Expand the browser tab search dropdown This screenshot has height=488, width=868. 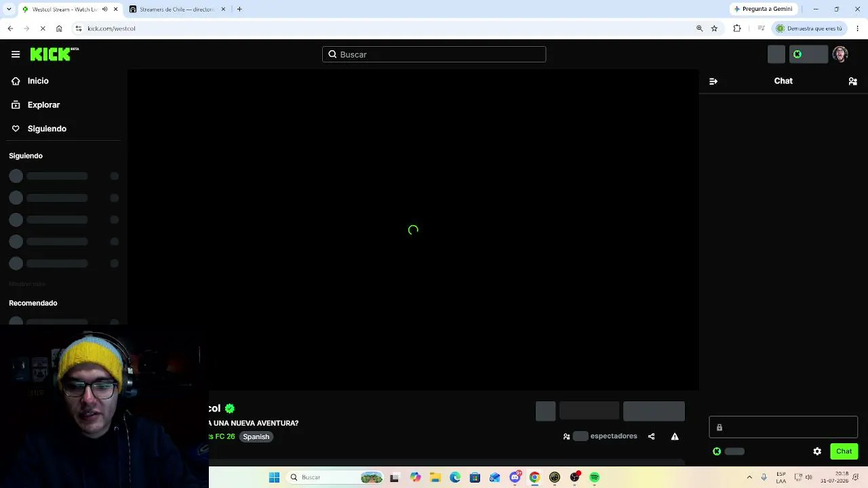click(9, 9)
